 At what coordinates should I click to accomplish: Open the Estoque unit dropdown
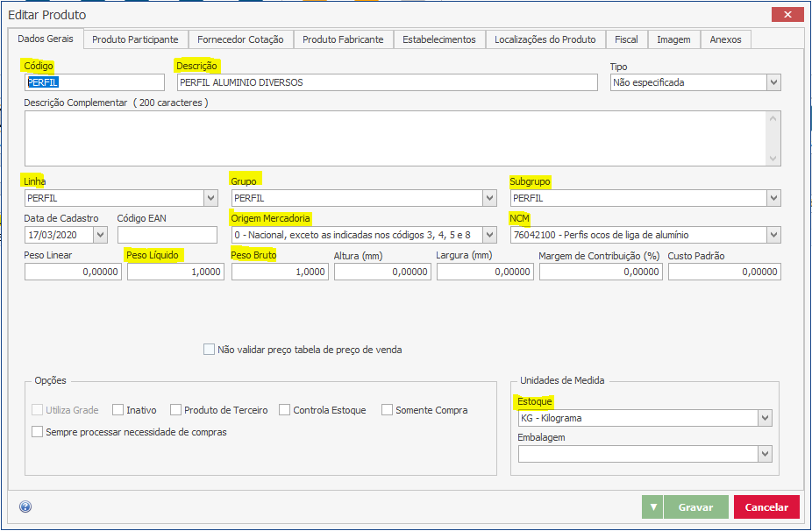(765, 418)
